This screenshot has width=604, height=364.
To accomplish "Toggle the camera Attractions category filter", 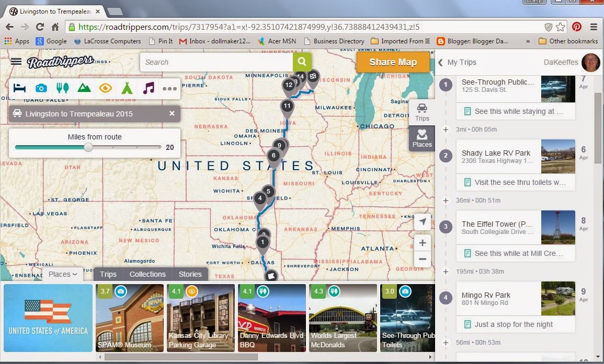I will click(x=41, y=88).
